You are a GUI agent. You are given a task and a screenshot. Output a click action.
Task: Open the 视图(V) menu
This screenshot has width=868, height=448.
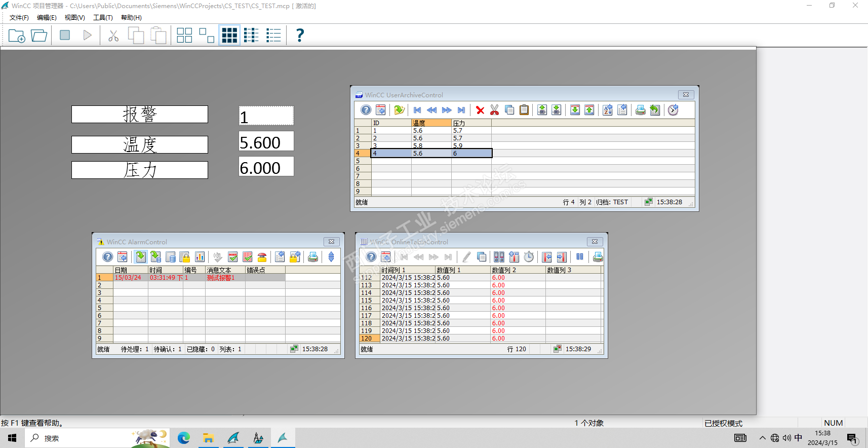74,18
